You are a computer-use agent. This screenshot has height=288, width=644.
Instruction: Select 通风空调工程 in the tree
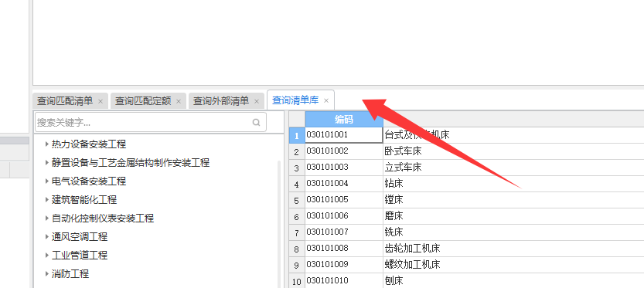[x=80, y=237]
